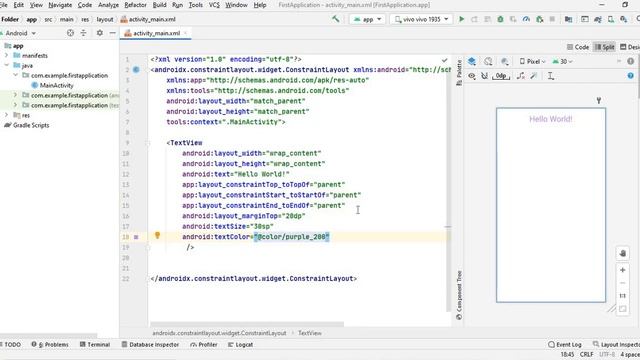Viewport: 640px width, 360px height.
Task: Click the Collapse All icon in project panel
Action: click(83, 33)
